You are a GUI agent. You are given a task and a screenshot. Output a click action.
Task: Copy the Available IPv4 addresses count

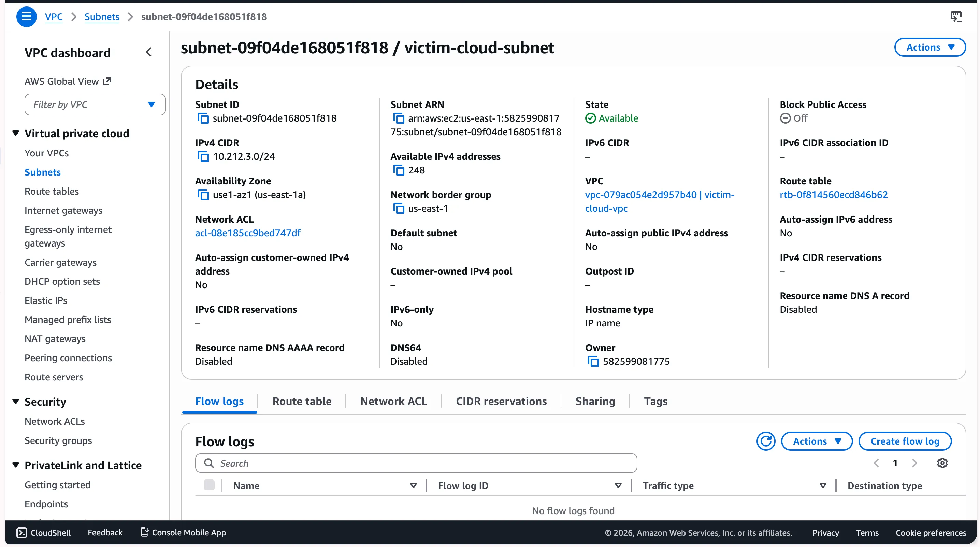[398, 170]
